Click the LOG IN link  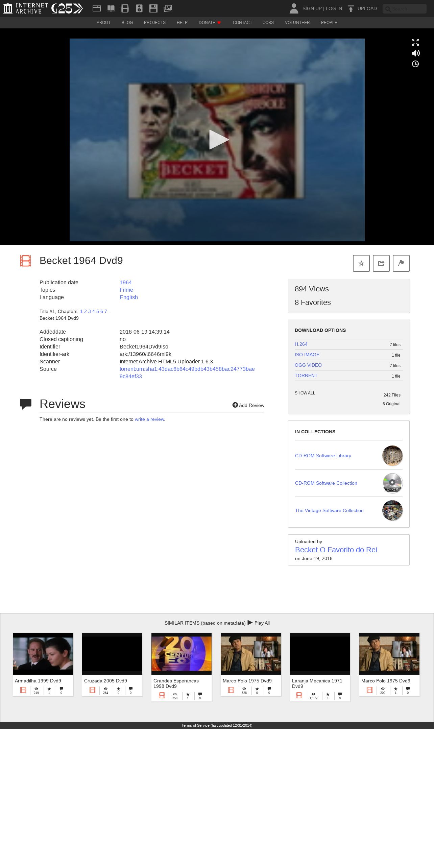(x=334, y=8)
